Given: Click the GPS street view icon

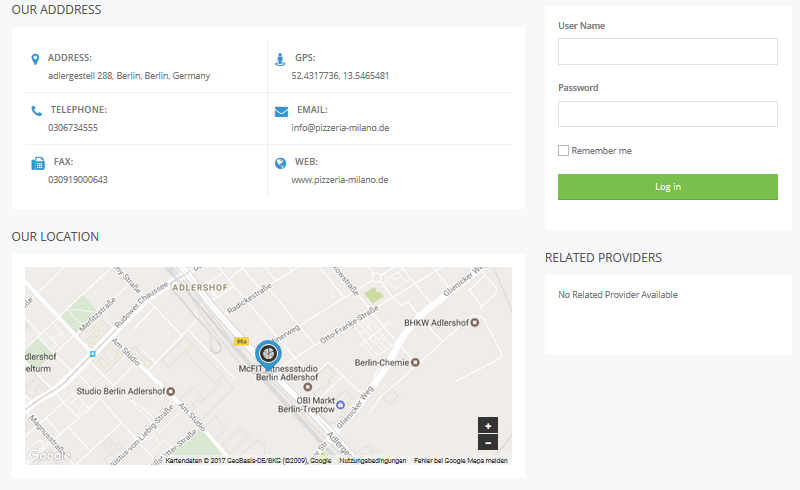Looking at the screenshot, I should [x=280, y=59].
